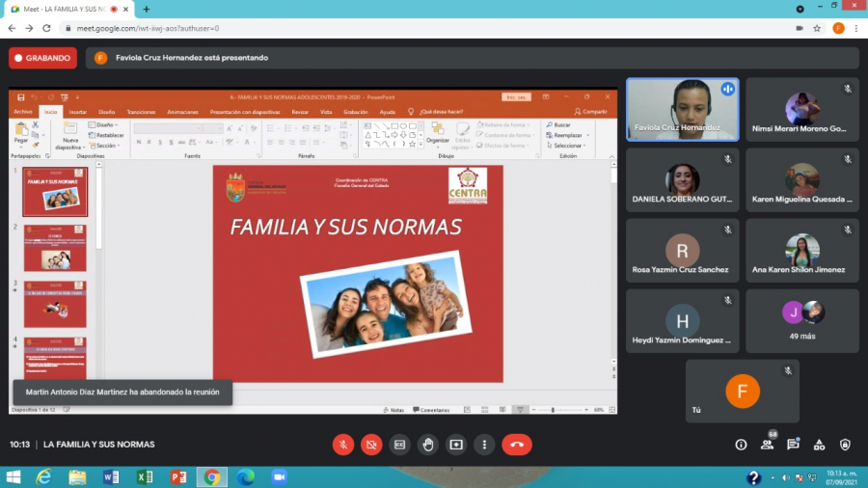The height and width of the screenshot is (488, 868).
Task: Toggle closed captions button
Action: tap(399, 445)
